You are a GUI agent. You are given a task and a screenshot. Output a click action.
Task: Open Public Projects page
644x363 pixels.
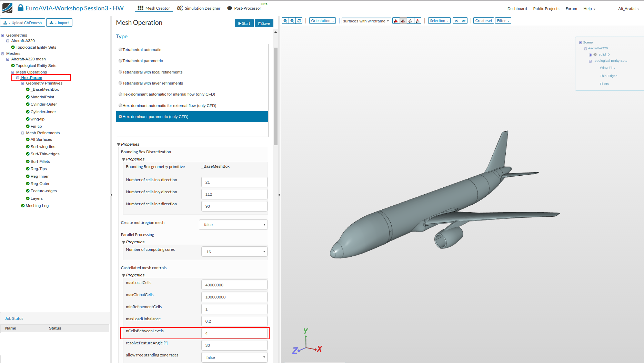coord(546,9)
